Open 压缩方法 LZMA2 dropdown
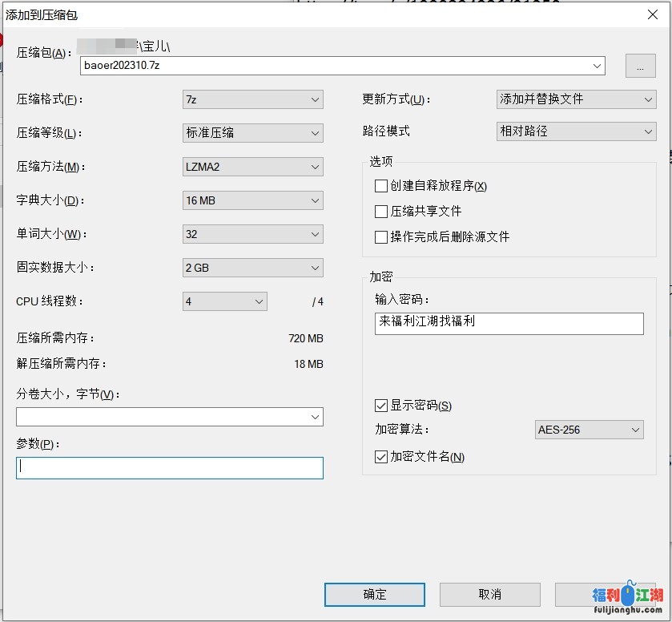Image resolution: width=672 pixels, height=622 pixels. pos(252,167)
